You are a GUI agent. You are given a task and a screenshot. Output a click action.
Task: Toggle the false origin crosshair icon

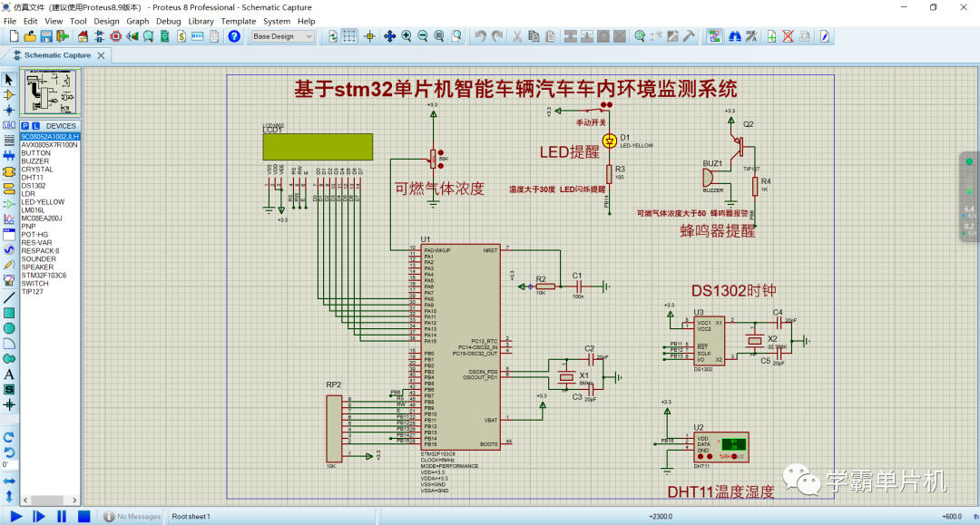click(x=369, y=37)
